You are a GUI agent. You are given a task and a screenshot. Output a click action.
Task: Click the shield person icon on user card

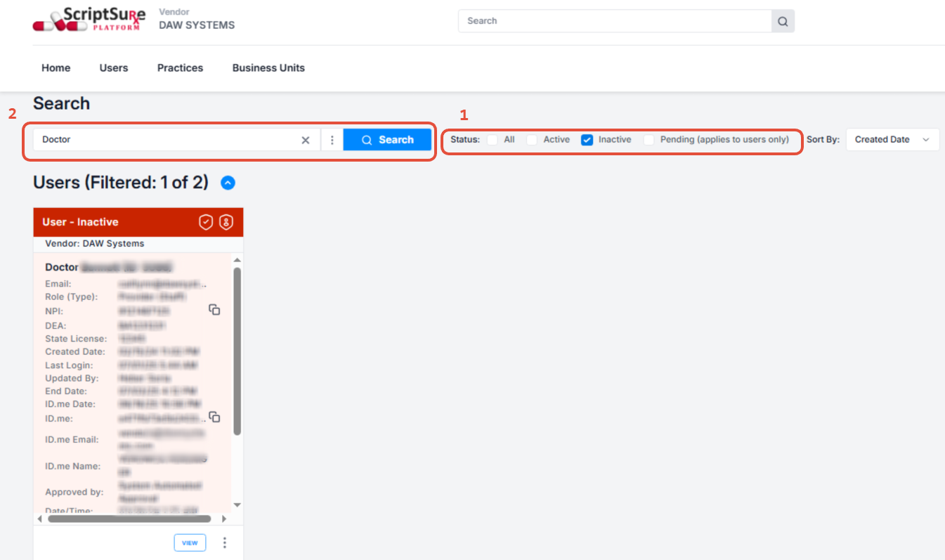226,222
